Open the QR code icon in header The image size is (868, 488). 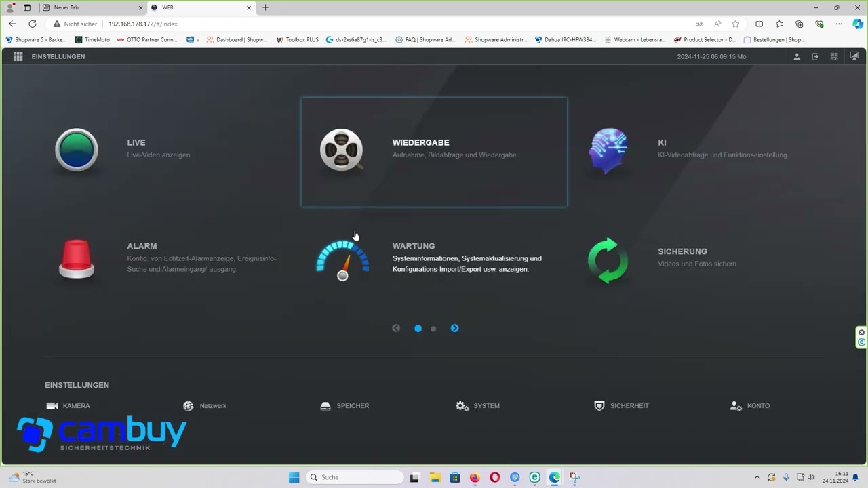[x=834, y=56]
